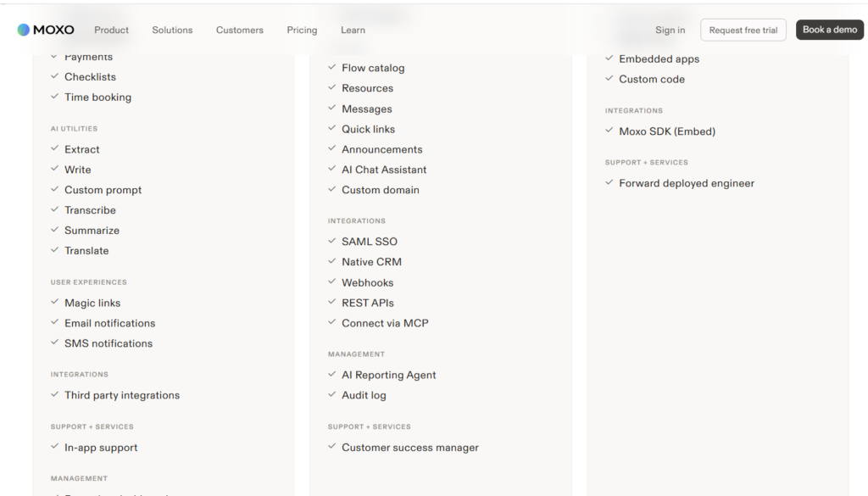Click the checkmark beside SAML SSO
The image size is (868, 496).
click(332, 241)
